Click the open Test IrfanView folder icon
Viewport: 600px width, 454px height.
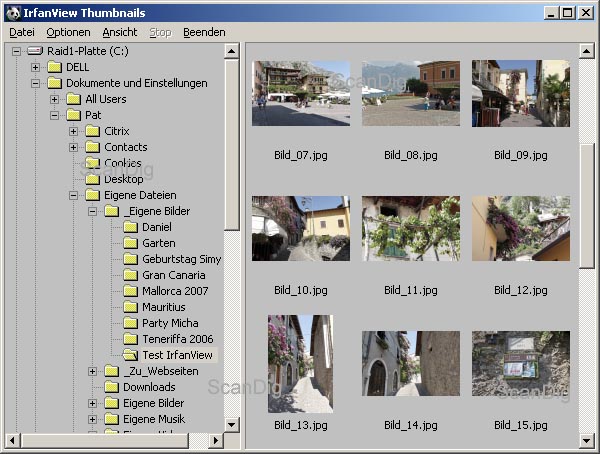[x=130, y=355]
